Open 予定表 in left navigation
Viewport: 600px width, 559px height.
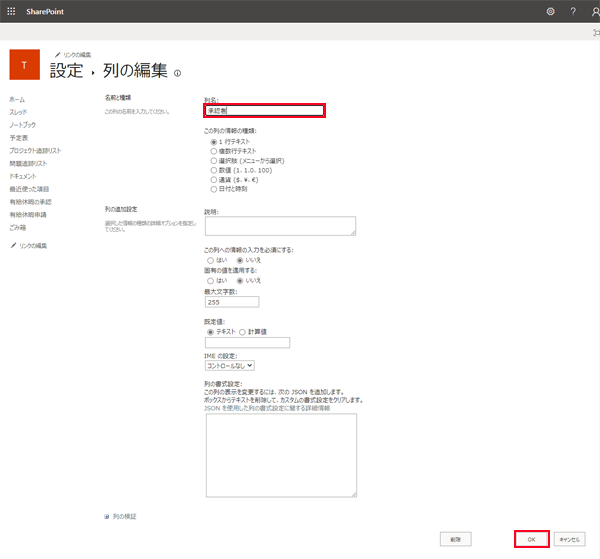click(19, 138)
